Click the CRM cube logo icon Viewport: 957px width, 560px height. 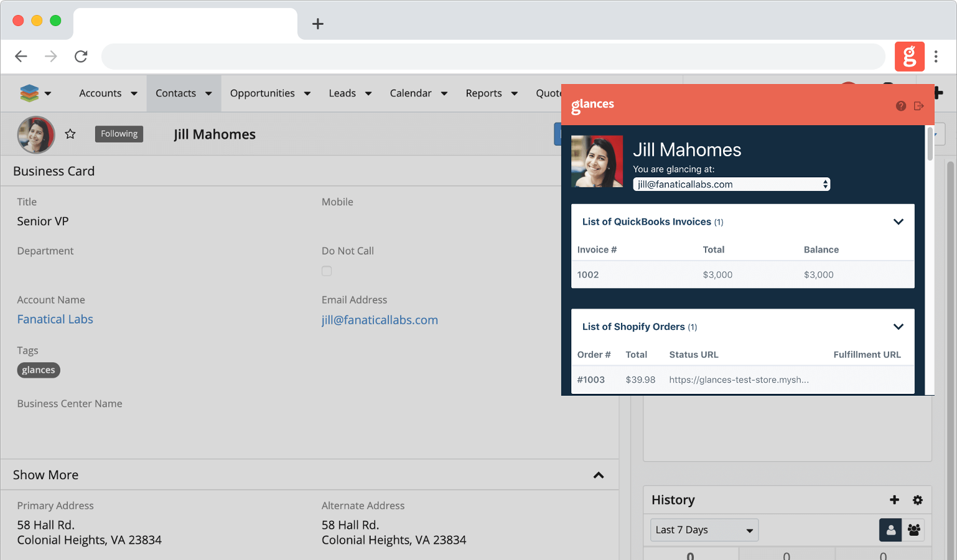(x=29, y=93)
